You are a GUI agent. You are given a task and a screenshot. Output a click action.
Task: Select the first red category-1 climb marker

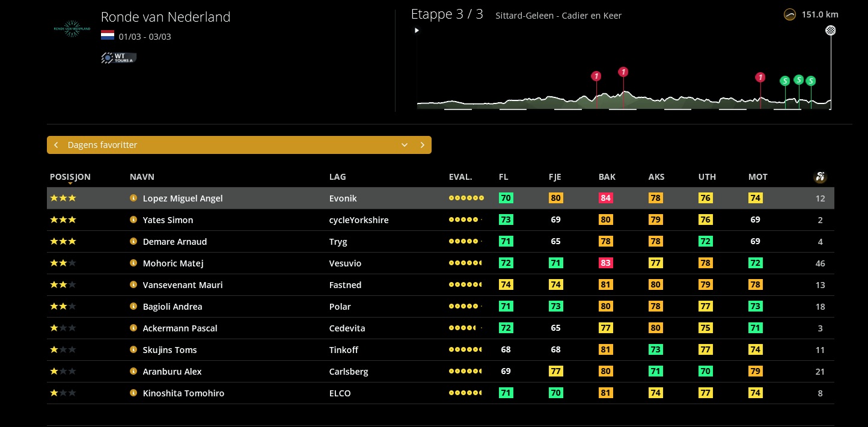point(596,76)
